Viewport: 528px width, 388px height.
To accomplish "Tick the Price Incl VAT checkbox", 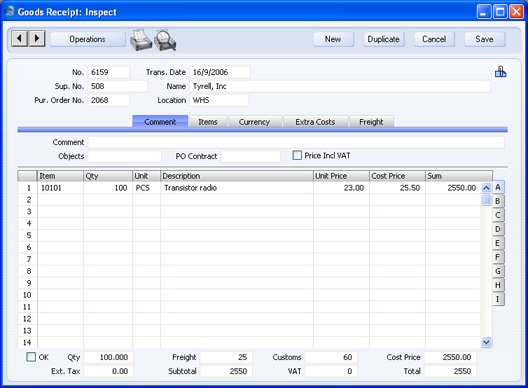I will [297, 155].
